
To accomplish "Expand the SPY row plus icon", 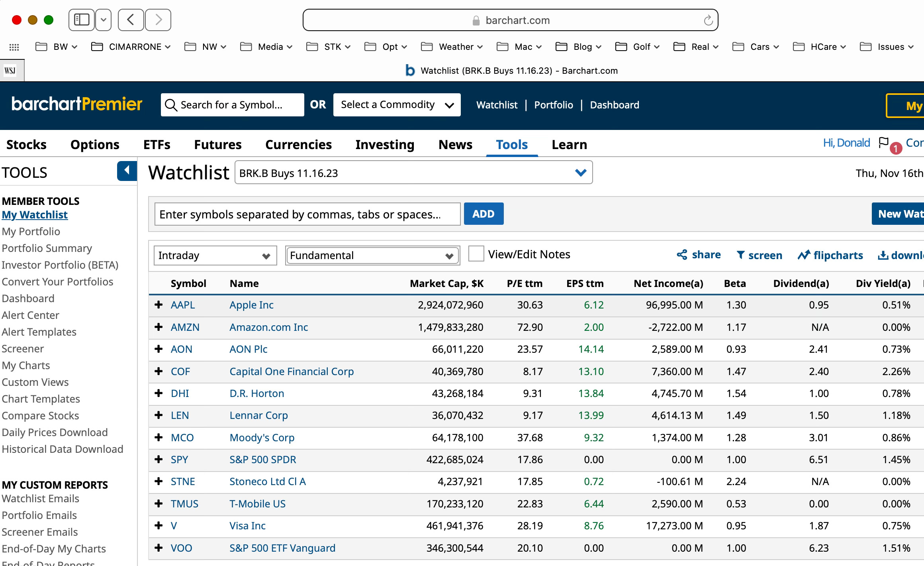I will 159,460.
